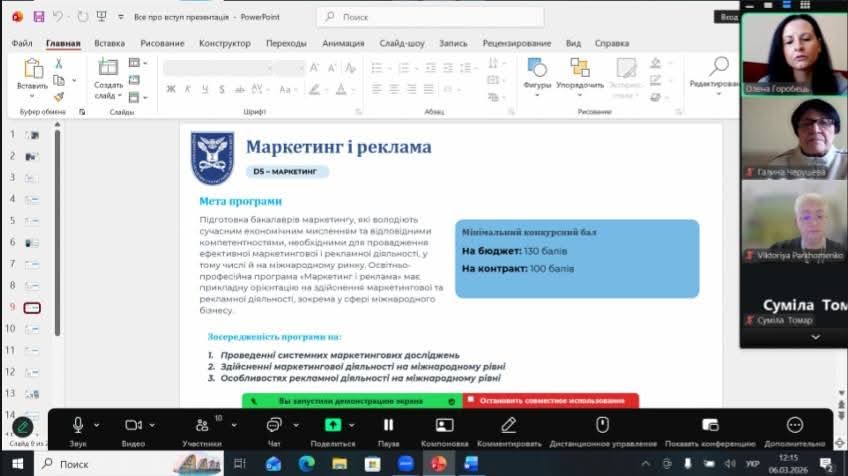Toggle camera with the Видео button

click(133, 425)
